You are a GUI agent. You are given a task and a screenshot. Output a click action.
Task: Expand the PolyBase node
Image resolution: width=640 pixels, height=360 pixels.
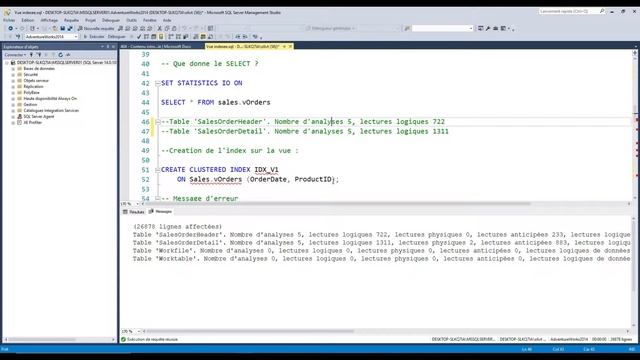coord(13,93)
